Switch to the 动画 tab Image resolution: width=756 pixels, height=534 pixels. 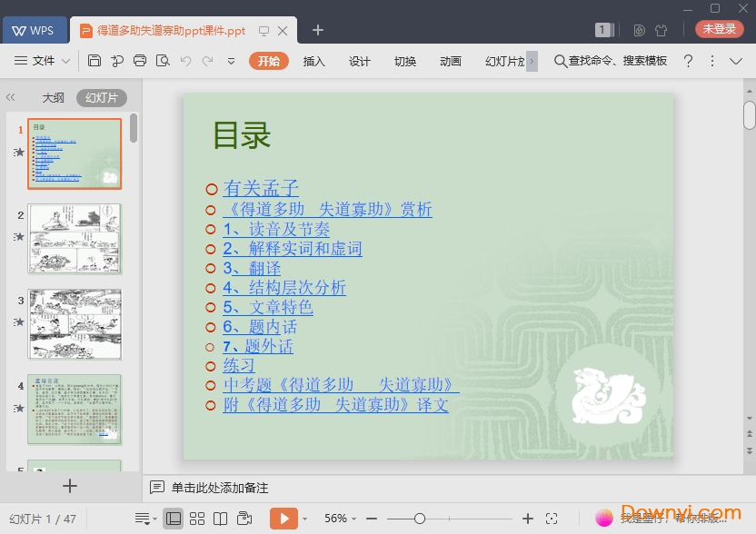(x=450, y=61)
